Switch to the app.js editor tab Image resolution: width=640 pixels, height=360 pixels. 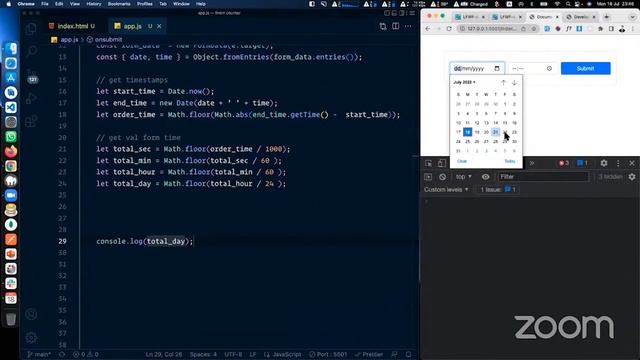(x=133, y=26)
